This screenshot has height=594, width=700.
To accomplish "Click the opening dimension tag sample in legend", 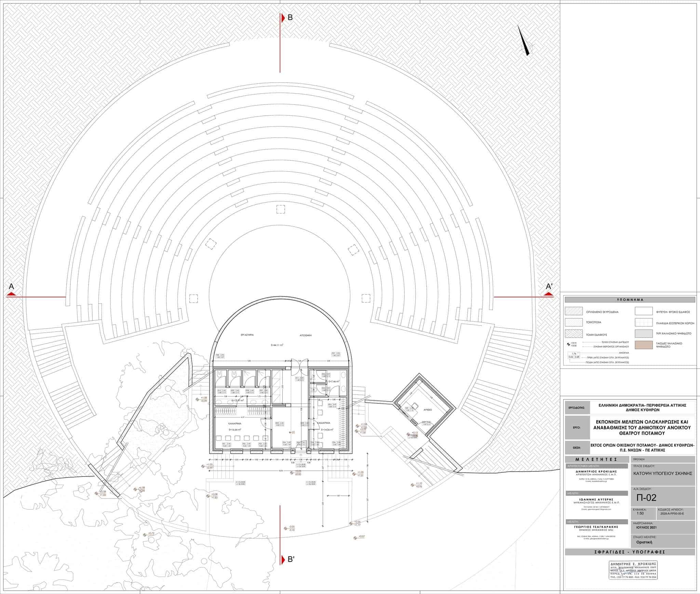I will (x=575, y=356).
